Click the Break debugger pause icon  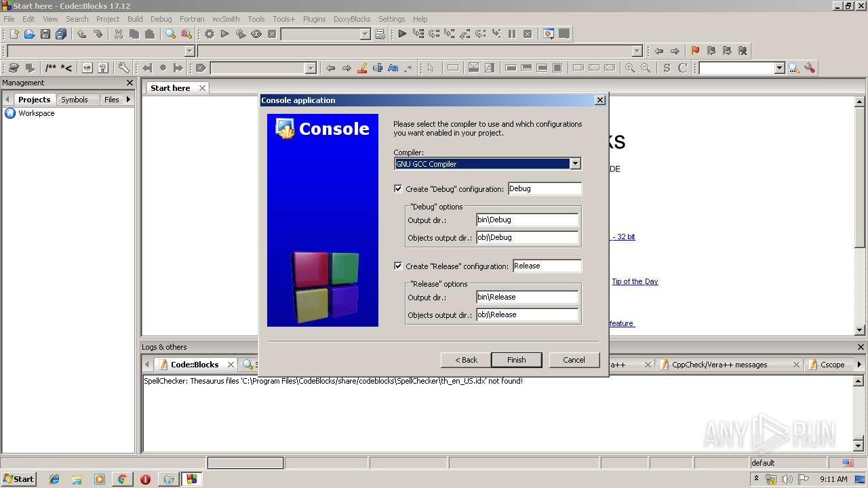tap(512, 34)
